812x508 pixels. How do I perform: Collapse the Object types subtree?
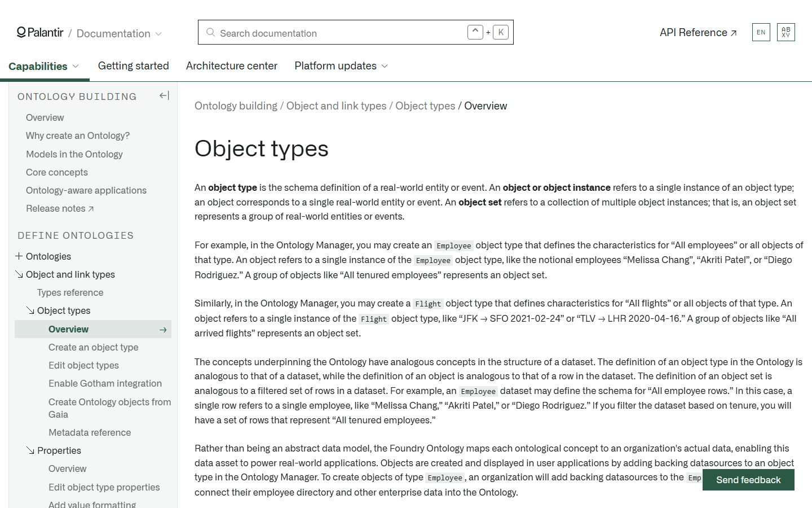coord(30,310)
